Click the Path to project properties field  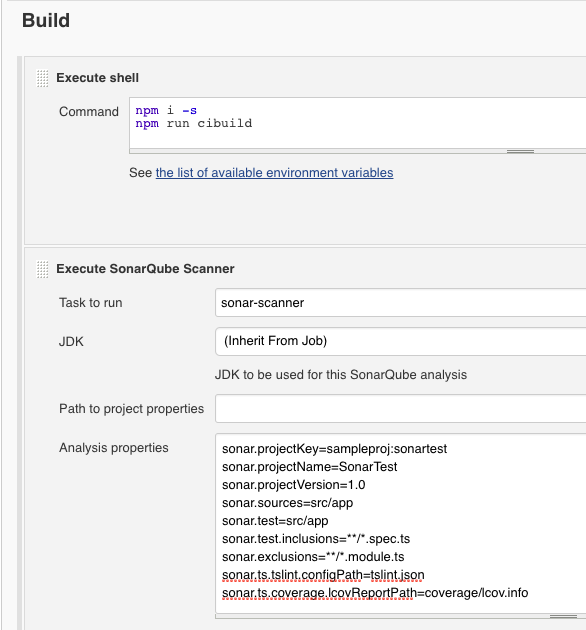coord(400,409)
